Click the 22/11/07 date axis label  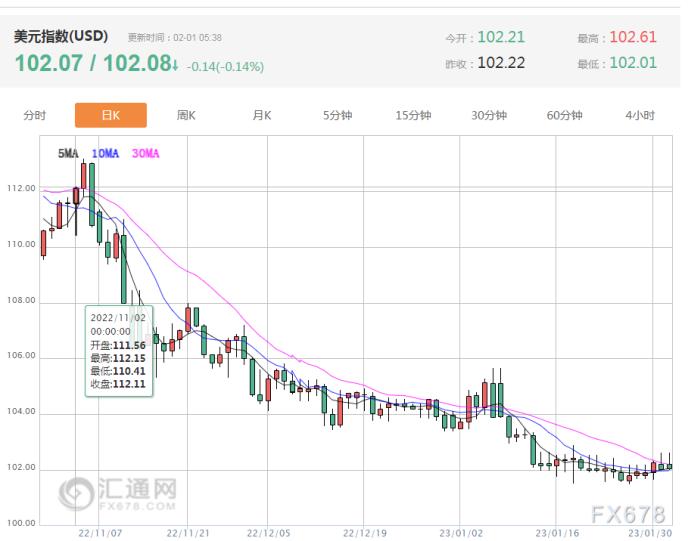pos(100,534)
